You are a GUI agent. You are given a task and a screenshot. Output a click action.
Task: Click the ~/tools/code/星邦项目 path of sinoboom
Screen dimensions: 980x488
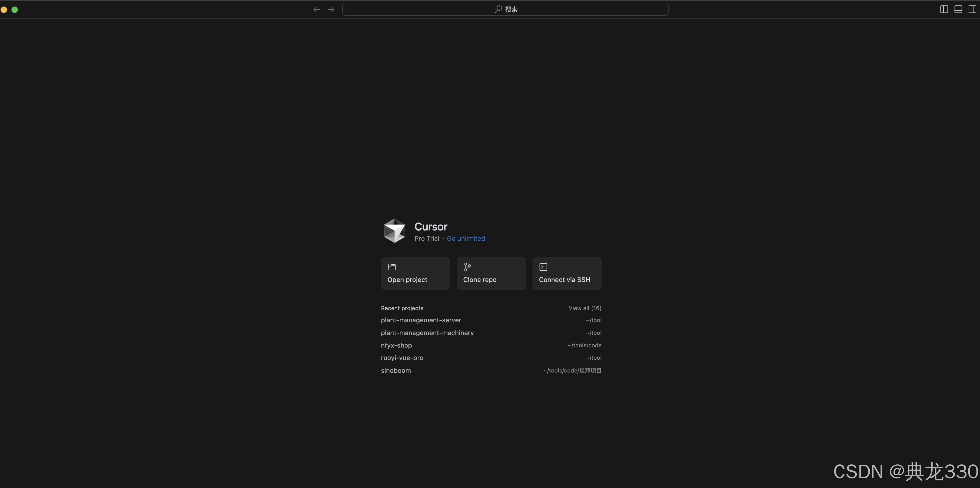coord(572,370)
